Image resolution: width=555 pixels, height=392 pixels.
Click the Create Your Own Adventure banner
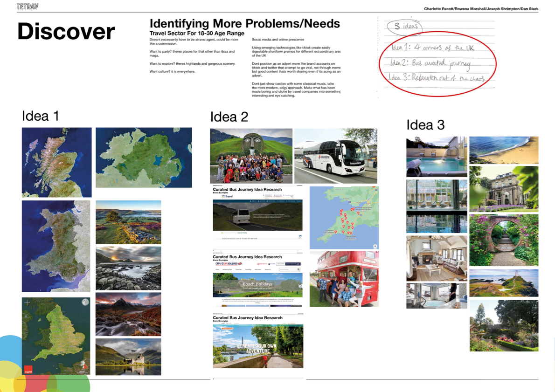(258, 346)
